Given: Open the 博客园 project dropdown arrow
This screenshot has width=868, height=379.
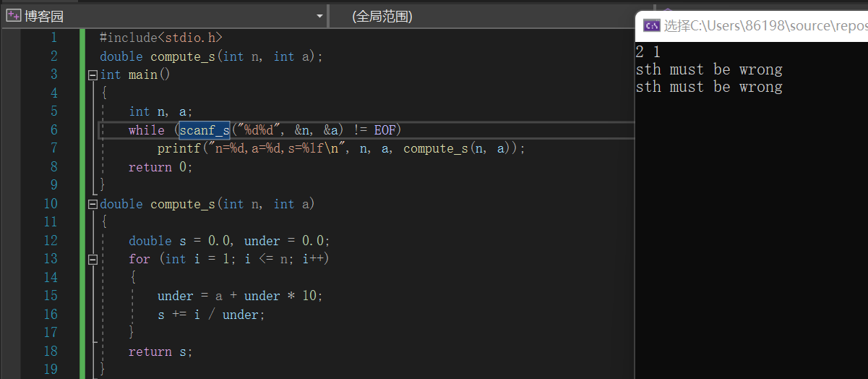Looking at the screenshot, I should click(319, 16).
